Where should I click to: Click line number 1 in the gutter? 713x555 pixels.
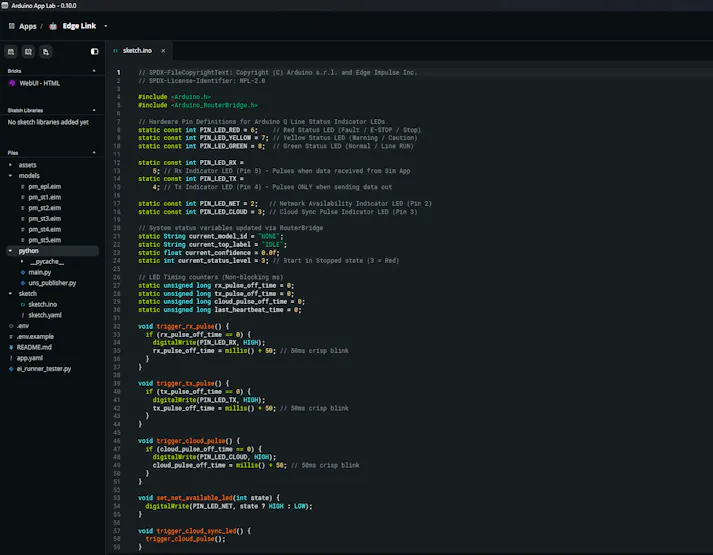pos(119,72)
